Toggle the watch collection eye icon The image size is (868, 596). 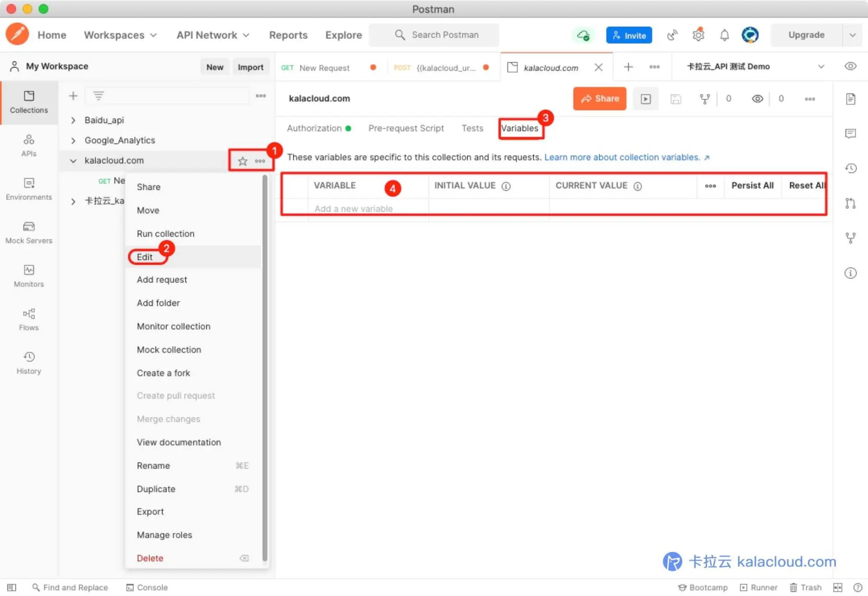[757, 99]
